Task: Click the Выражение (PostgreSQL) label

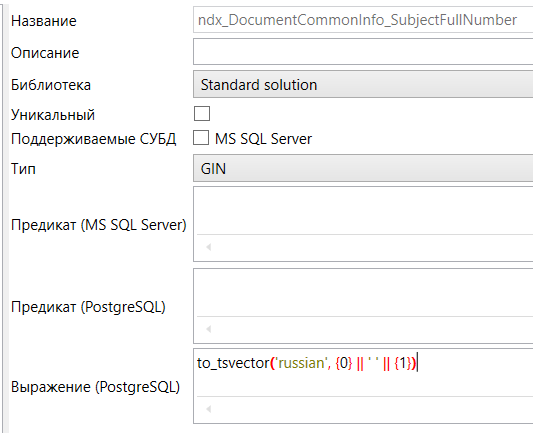Action: coord(96,387)
